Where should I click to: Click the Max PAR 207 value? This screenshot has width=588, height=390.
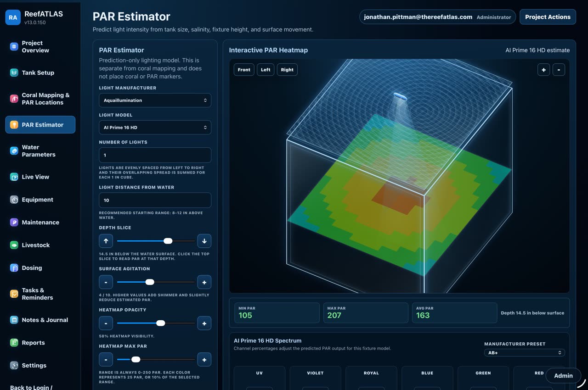[x=334, y=315]
